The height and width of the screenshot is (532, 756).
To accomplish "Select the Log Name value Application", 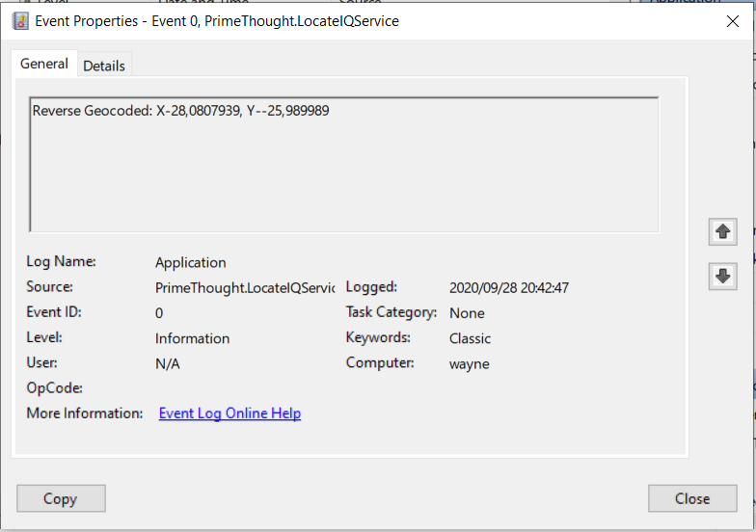I will 191,262.
